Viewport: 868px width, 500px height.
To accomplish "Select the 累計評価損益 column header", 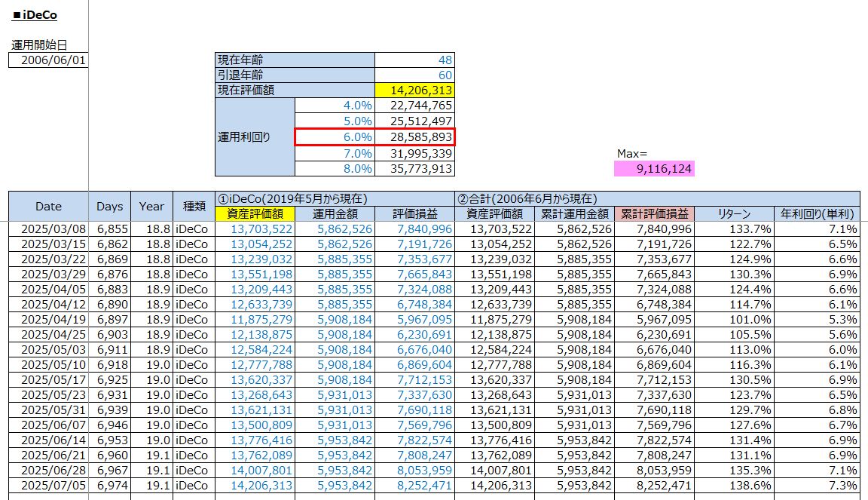I will coord(653,214).
